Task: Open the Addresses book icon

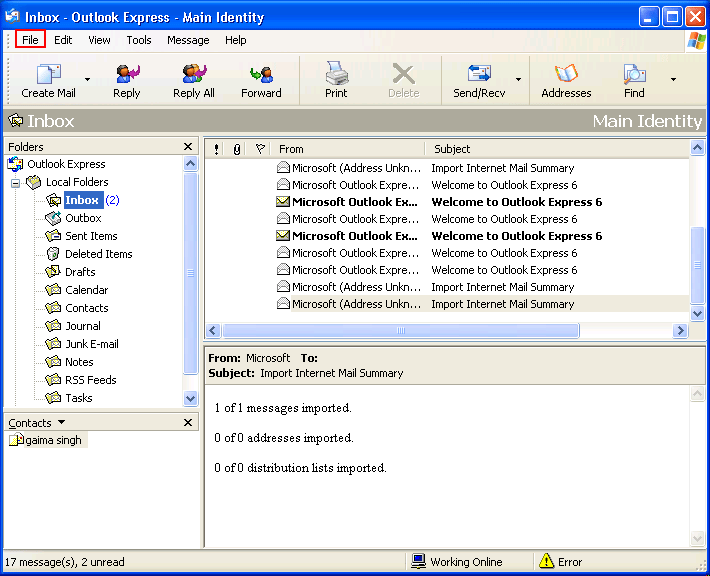Action: tap(566, 73)
